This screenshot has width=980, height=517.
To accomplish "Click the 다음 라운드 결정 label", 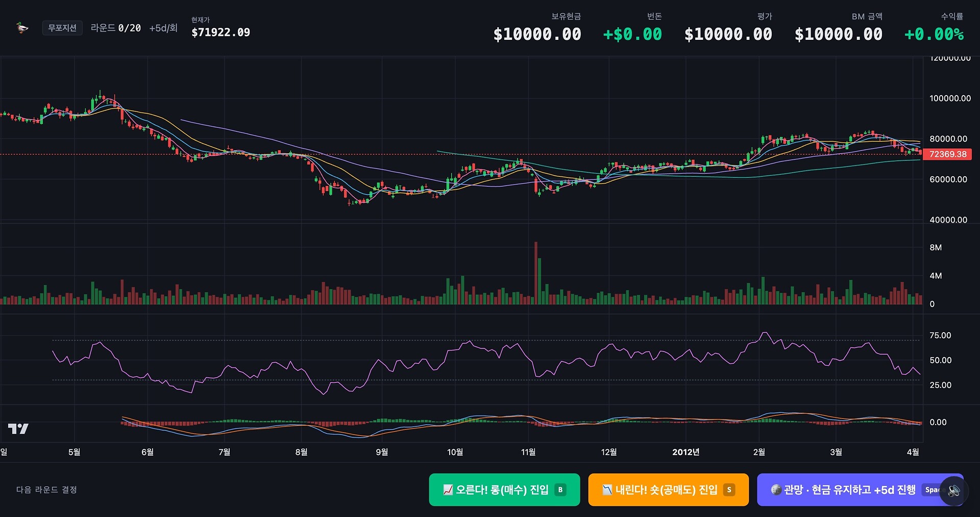I will pyautogui.click(x=46, y=490).
